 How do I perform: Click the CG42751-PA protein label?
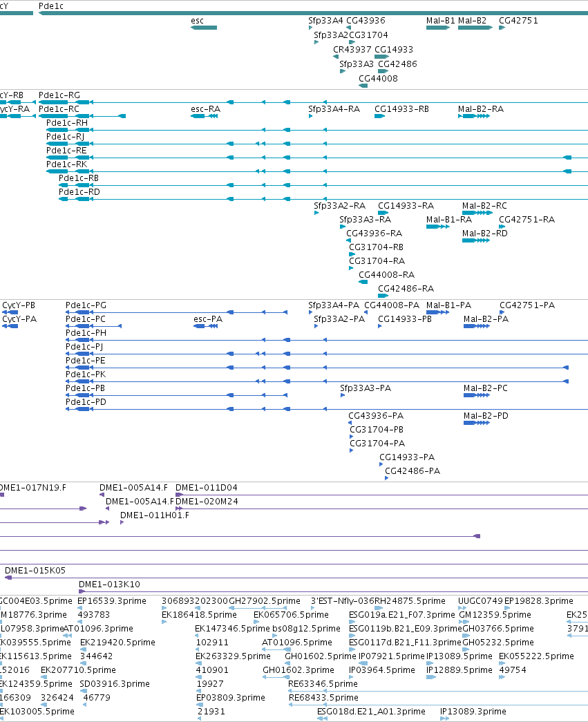click(527, 305)
